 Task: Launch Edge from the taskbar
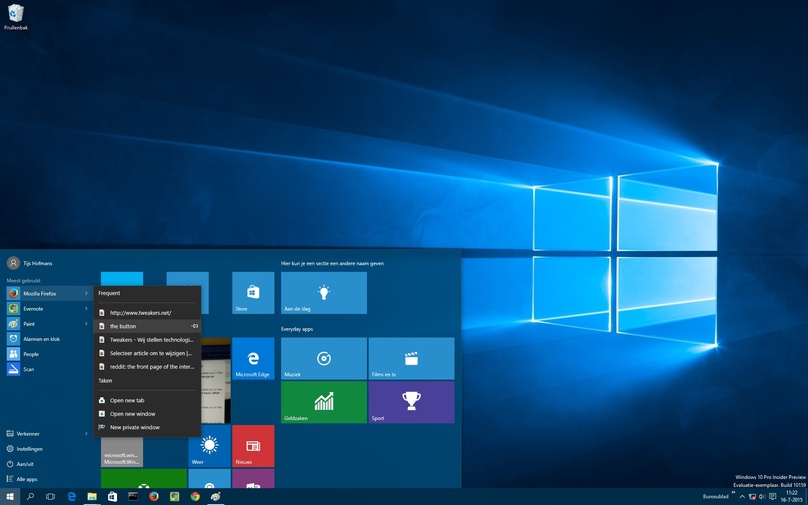point(72,497)
